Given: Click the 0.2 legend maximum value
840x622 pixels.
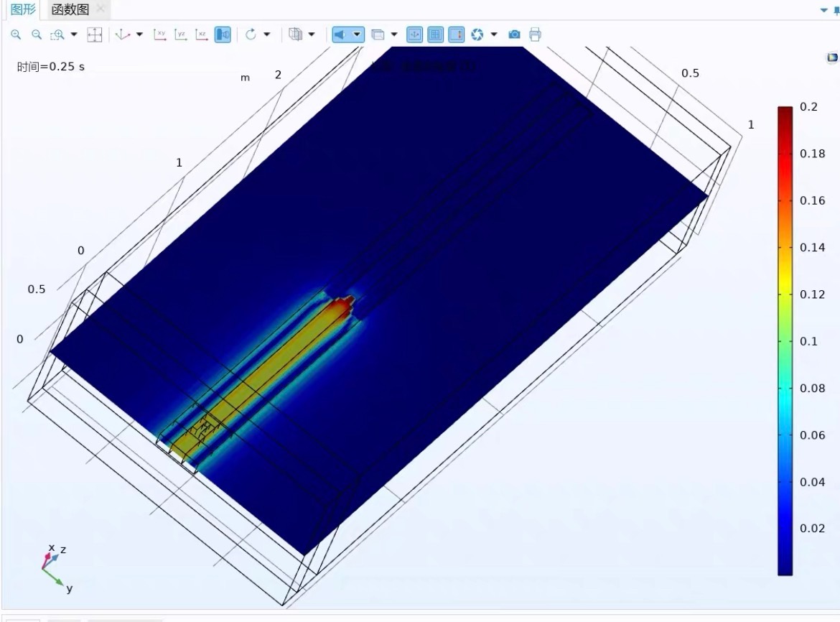Looking at the screenshot, I should 808,106.
